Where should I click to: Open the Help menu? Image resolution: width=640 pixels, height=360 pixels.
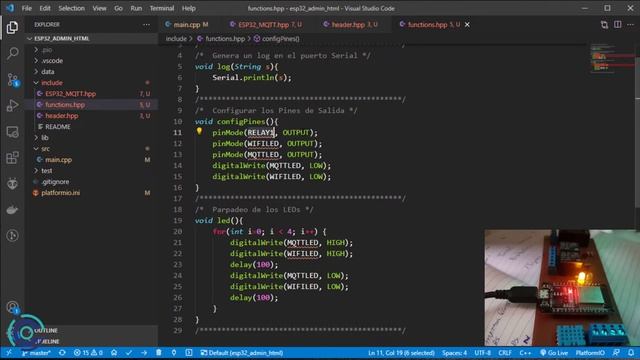click(189, 8)
